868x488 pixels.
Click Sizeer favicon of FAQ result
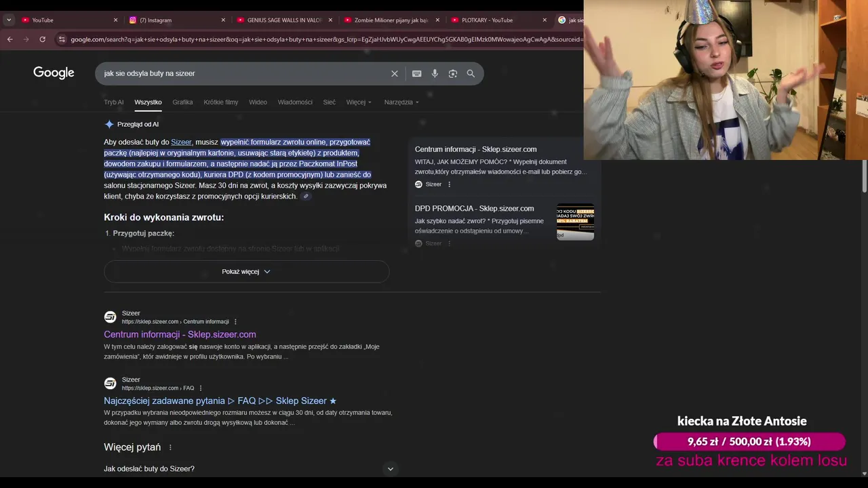110,384
